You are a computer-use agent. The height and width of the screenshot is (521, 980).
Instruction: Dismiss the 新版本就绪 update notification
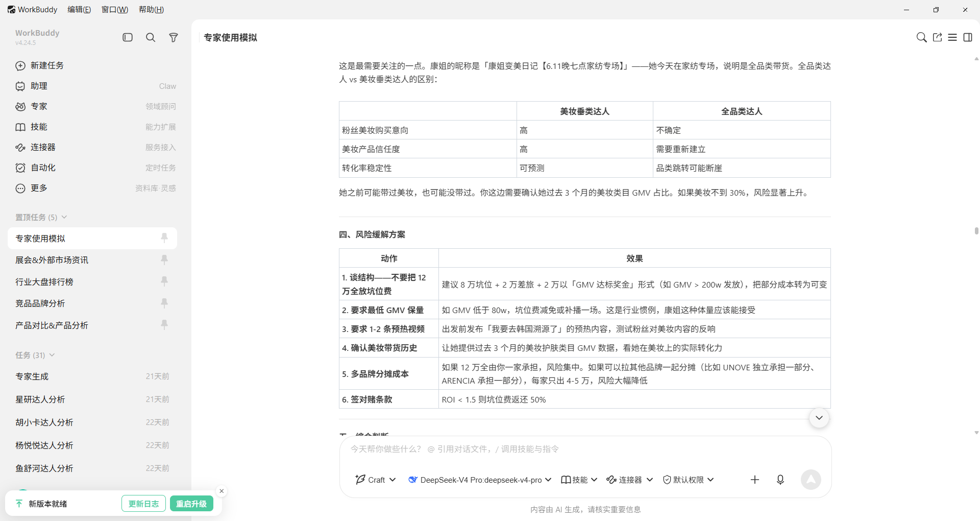tap(222, 491)
